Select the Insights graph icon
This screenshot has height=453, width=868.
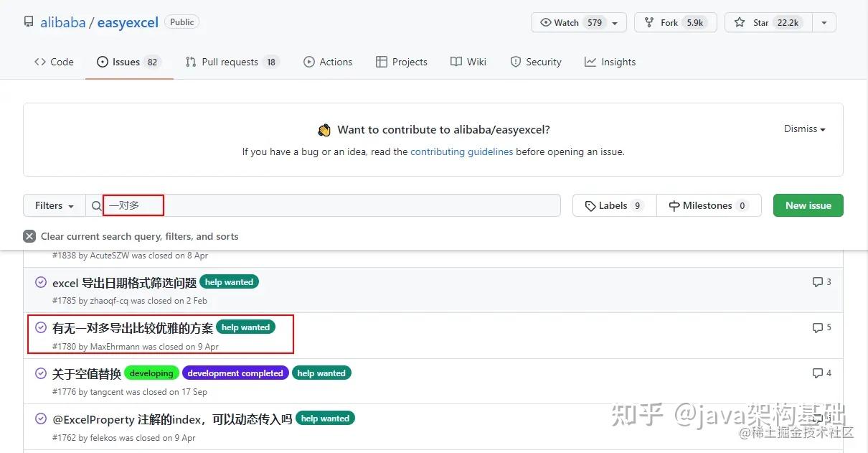(590, 62)
